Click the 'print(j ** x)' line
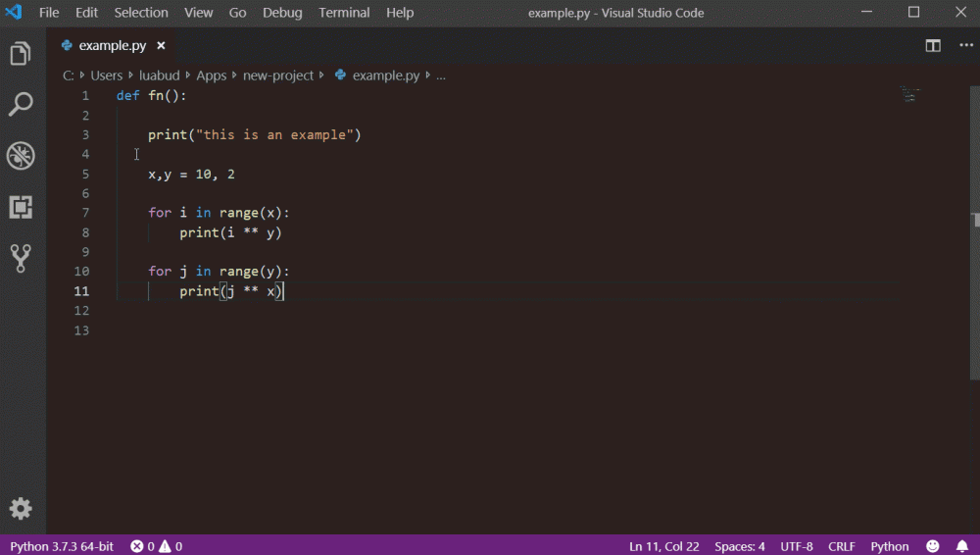Screen dimensions: 980x555 [231, 291]
